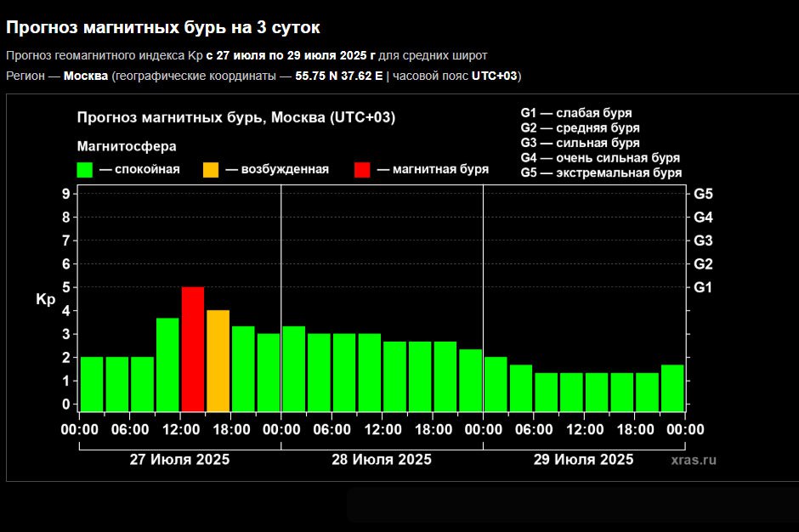This screenshot has width=799, height=532.
Task: Click the red 'магнитная буря' legend swatch
Action: 362,170
